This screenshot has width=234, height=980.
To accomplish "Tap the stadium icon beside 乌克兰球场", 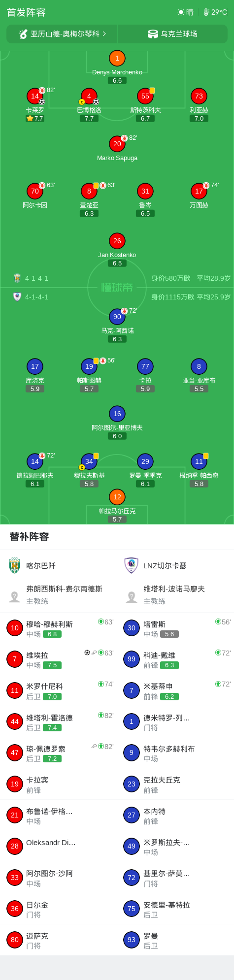I will click(x=153, y=34).
